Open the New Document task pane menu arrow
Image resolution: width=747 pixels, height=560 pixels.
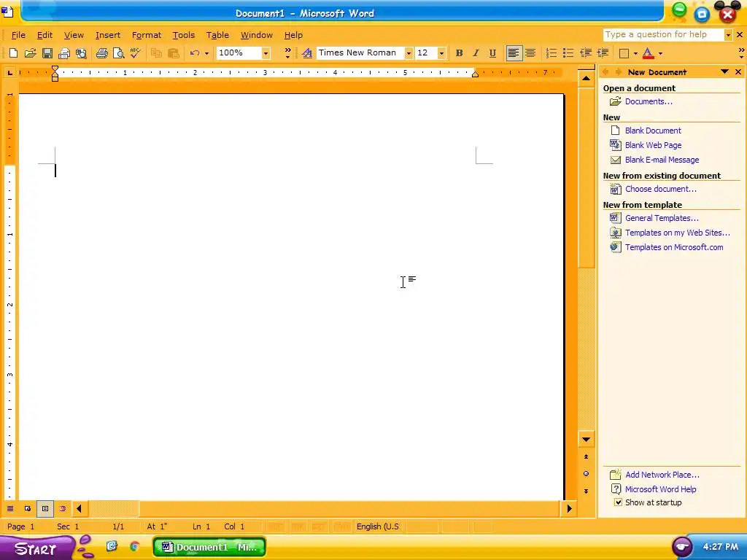724,72
